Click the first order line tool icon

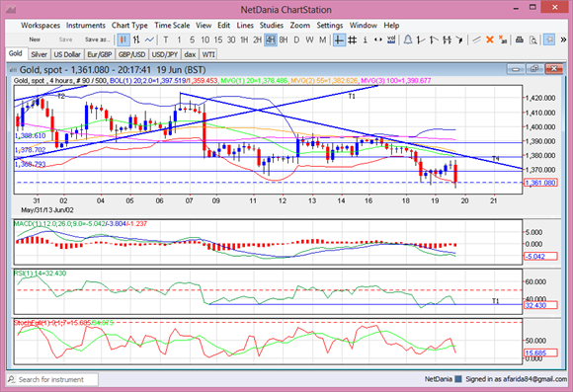[x=421, y=39]
